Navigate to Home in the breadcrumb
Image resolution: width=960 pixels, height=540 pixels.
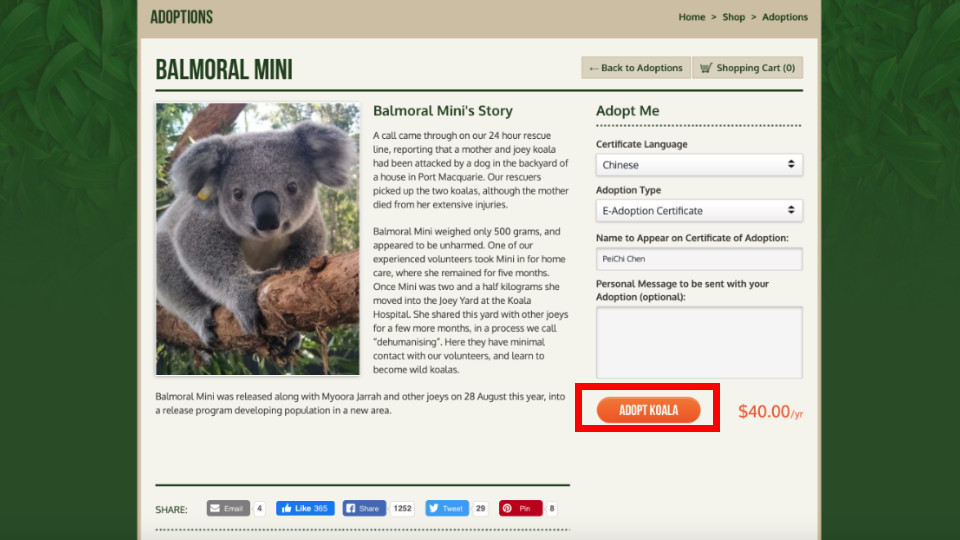click(691, 17)
